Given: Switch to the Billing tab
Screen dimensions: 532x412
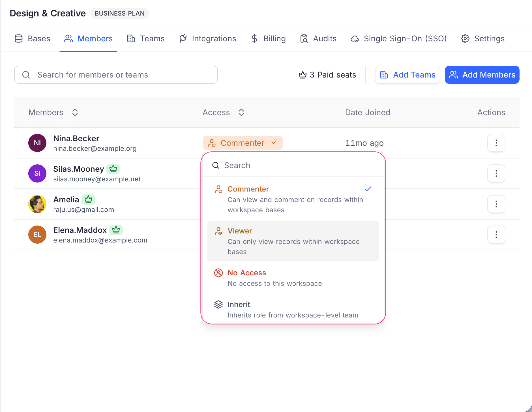Looking at the screenshot, I should tap(268, 39).
